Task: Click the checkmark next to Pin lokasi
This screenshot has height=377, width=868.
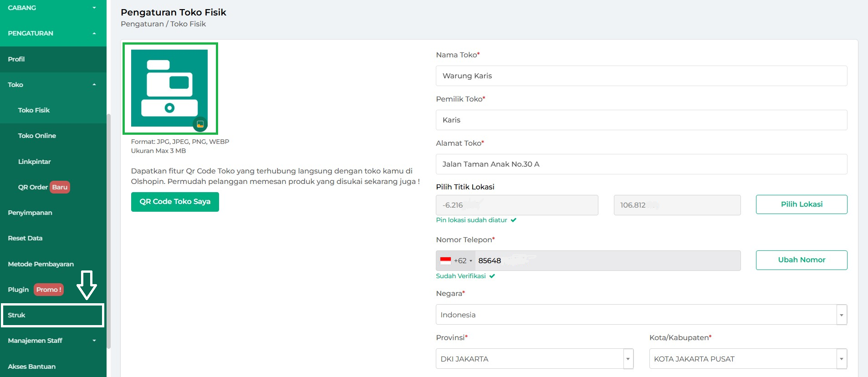Action: point(514,220)
